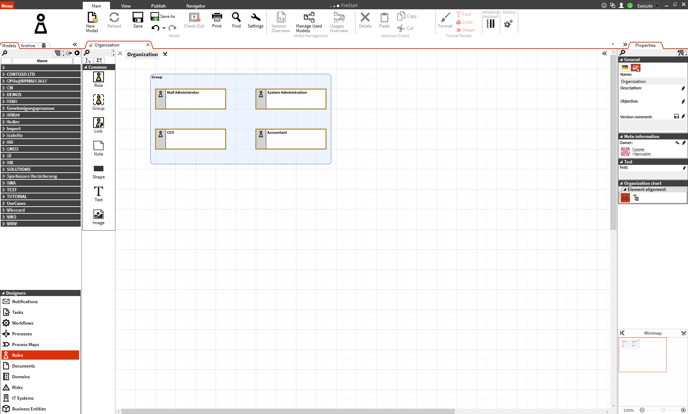Pick the Text element from palette
This screenshot has width=688, height=414.
[98, 193]
